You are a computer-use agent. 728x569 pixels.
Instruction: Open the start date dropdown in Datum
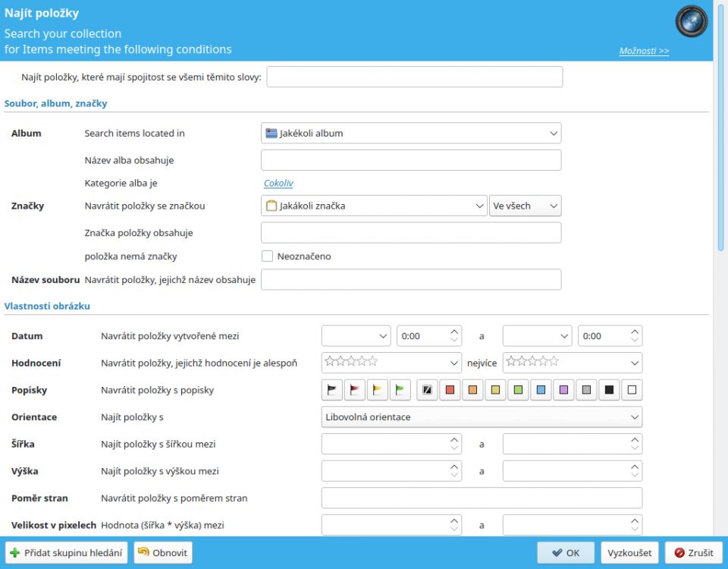tap(356, 336)
